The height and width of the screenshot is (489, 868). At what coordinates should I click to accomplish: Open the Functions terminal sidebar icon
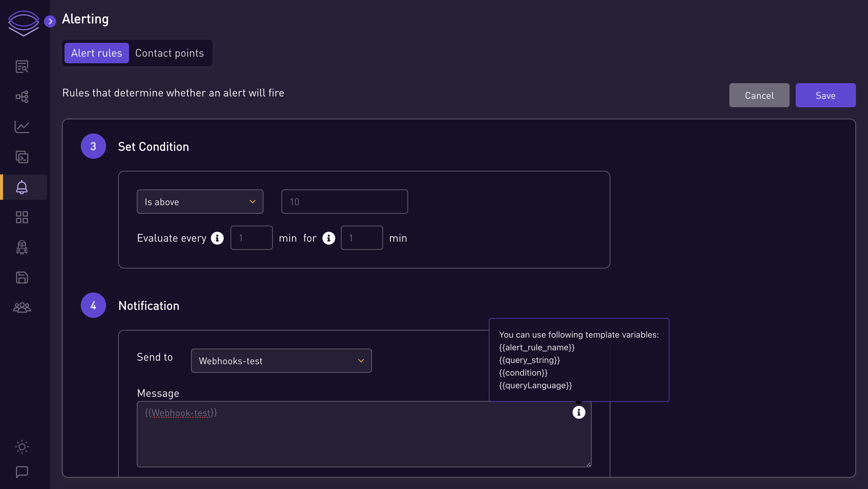[22, 157]
